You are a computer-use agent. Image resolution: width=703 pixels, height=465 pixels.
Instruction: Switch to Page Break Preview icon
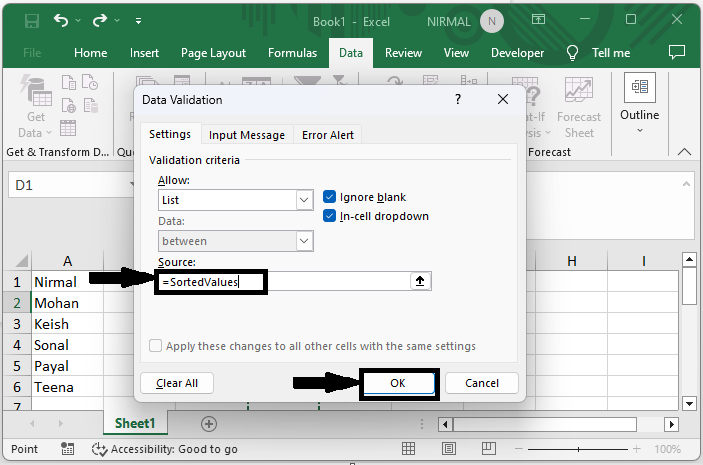(x=489, y=448)
